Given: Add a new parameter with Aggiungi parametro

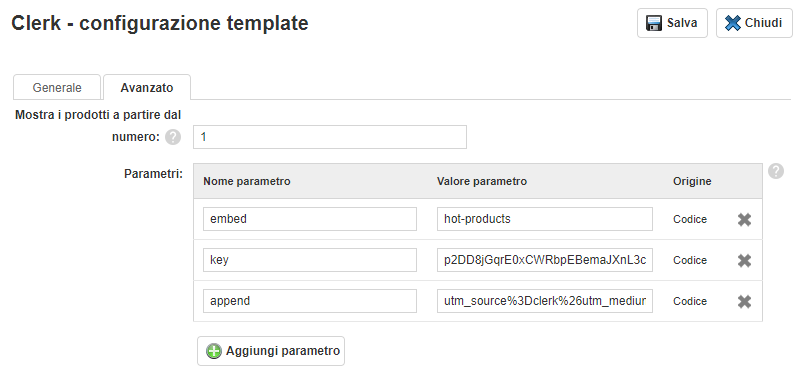Looking at the screenshot, I should [271, 351].
